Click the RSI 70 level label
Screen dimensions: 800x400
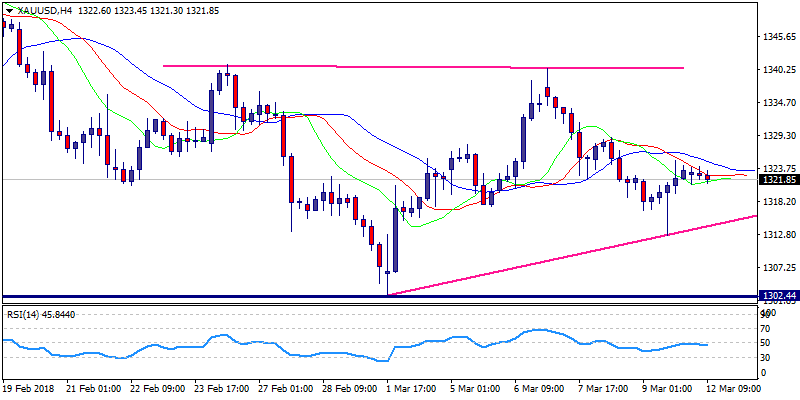(x=766, y=328)
